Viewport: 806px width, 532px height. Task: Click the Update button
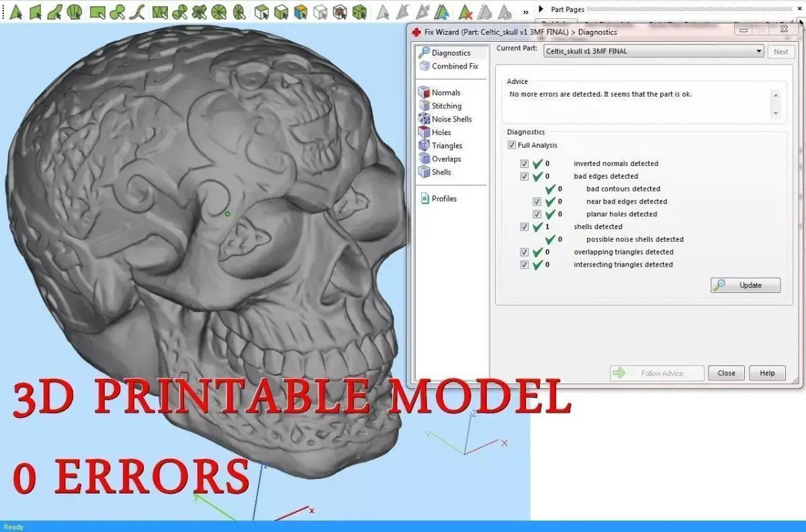coord(746,285)
